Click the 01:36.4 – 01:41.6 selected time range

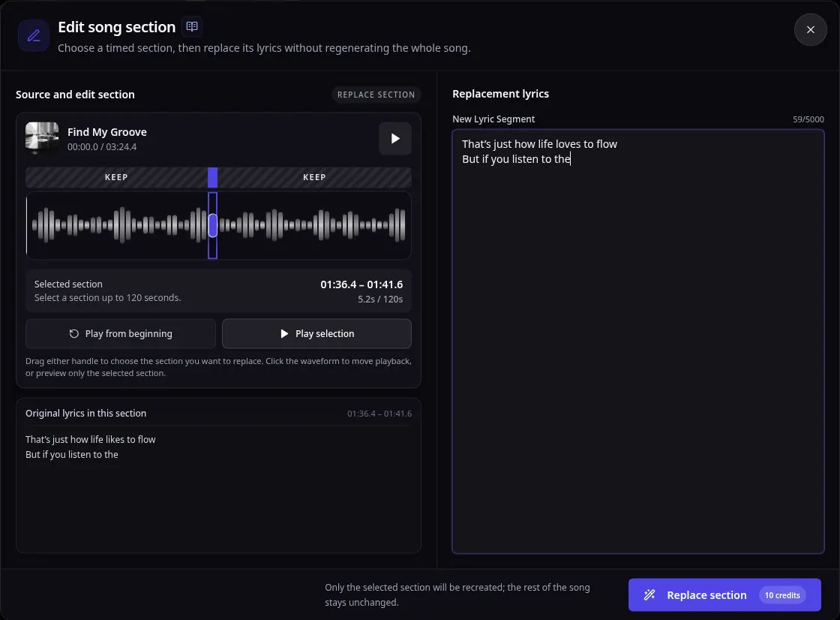361,284
